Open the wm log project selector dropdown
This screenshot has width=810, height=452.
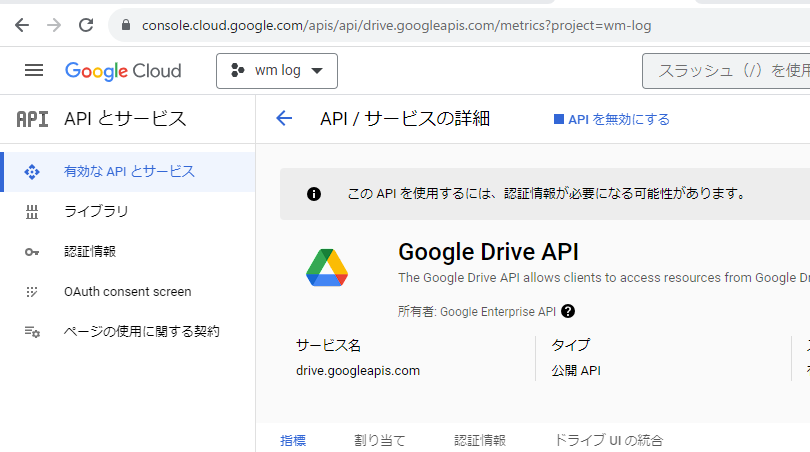tap(277, 71)
